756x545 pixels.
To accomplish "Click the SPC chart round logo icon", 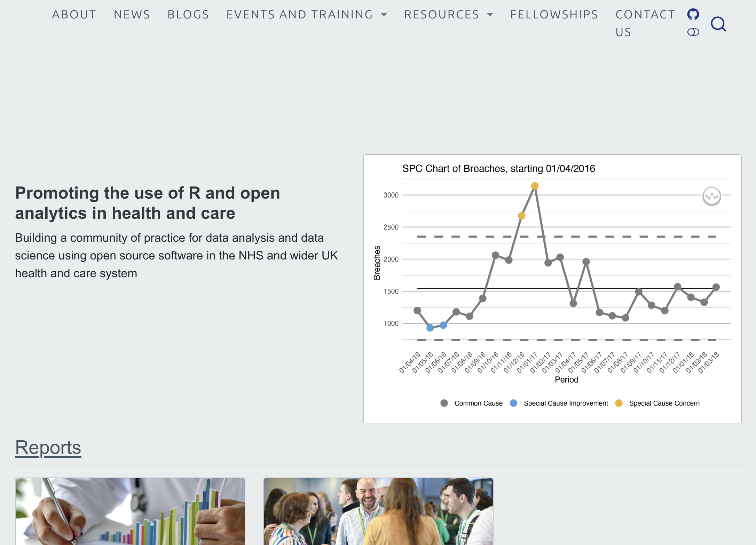I will 711,197.
